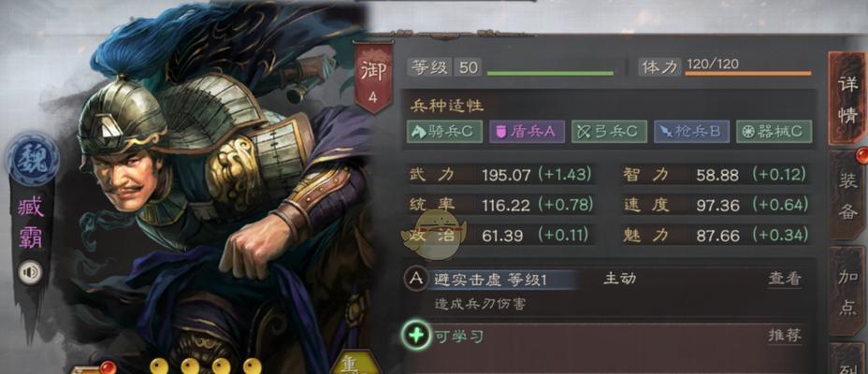Select the circled A skill slot icon
The image size is (868, 374).
click(x=416, y=280)
